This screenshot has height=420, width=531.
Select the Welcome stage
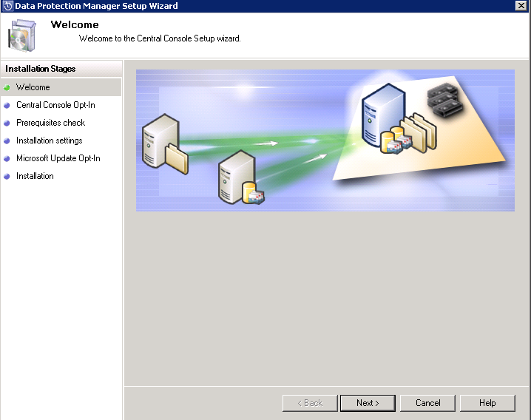(61, 87)
